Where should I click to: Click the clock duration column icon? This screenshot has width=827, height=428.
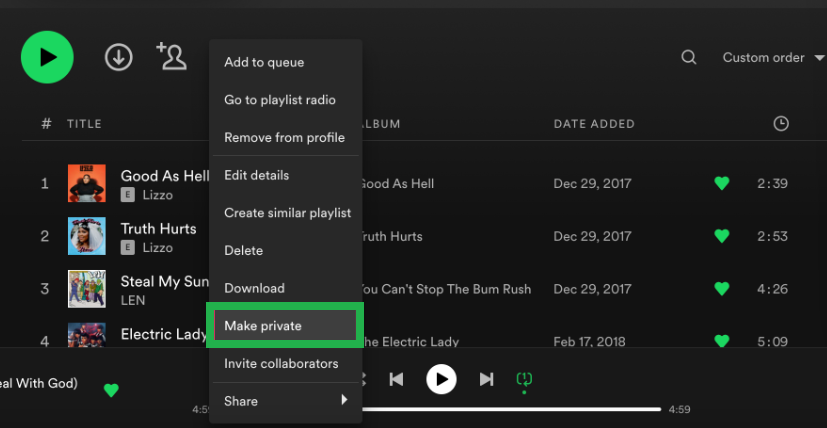[x=781, y=124]
